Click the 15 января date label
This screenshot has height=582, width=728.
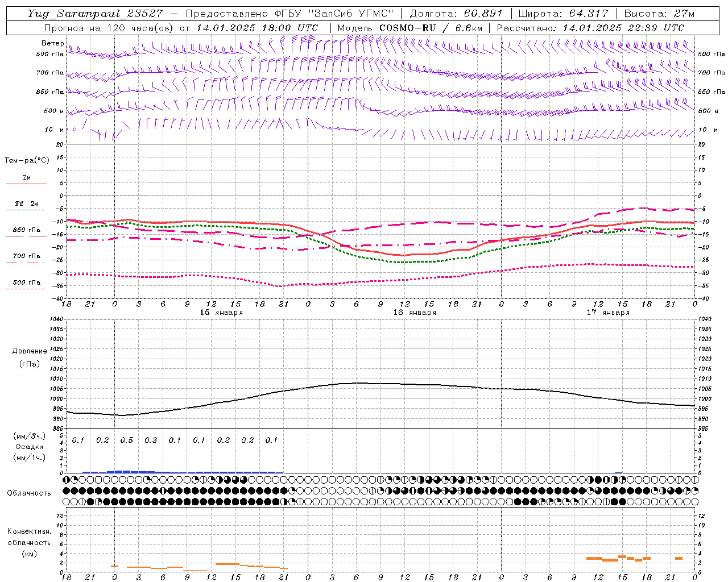point(221,313)
